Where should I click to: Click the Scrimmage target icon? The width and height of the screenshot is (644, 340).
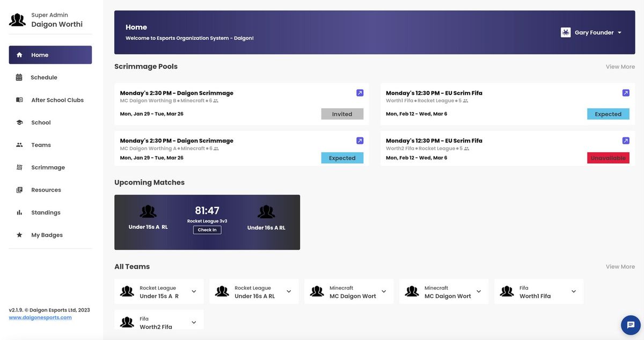coord(19,167)
